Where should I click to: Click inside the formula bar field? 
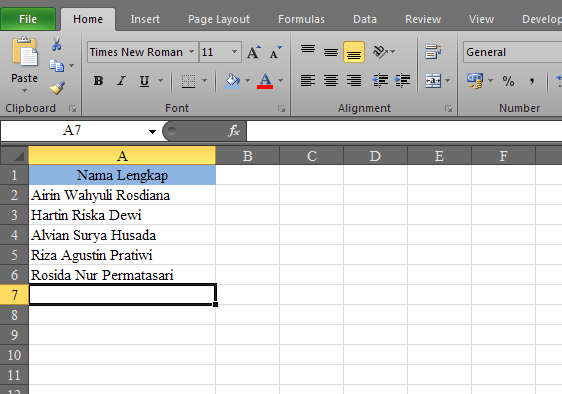click(404, 131)
